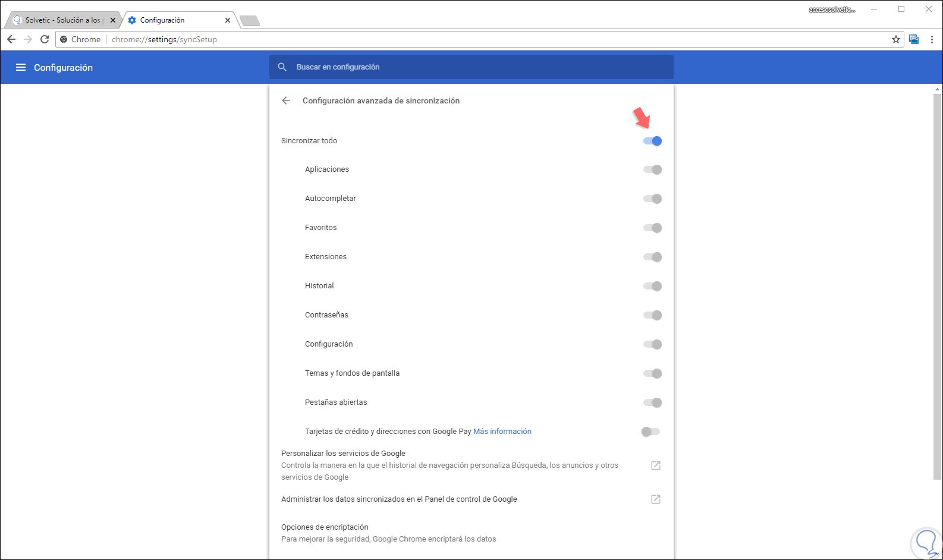Open the Panel de control de Google external icon
This screenshot has height=560, width=943.
tap(656, 499)
